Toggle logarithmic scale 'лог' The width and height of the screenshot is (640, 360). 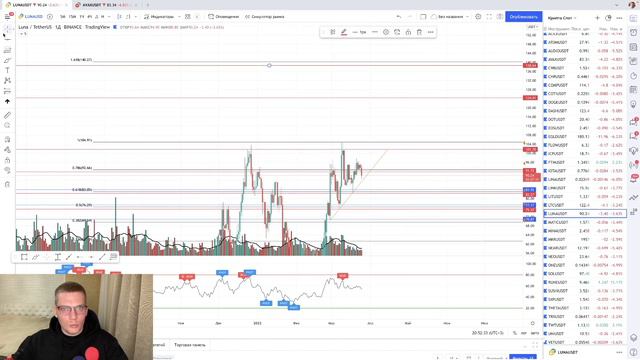[524, 333]
